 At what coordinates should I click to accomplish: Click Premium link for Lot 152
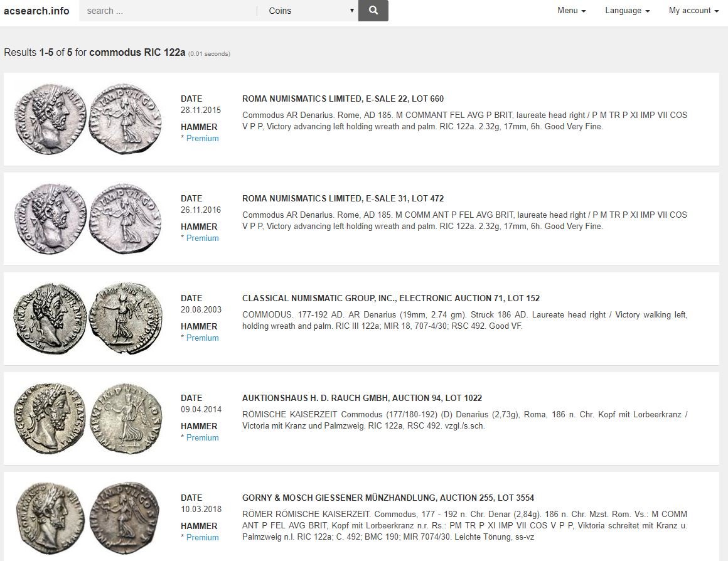pyautogui.click(x=202, y=338)
